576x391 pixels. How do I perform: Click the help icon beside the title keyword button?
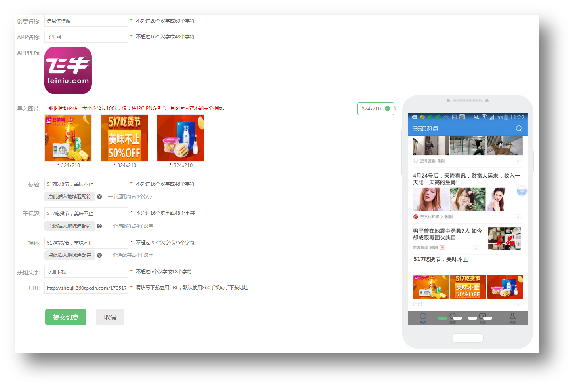pyautogui.click(x=99, y=197)
